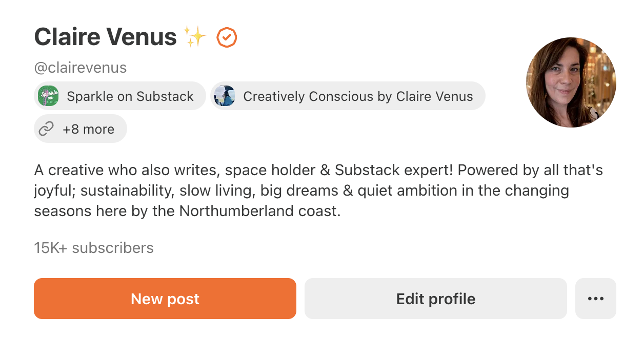Viewport: 644px width, 338px height.
Task: Click the chain link icon
Action: (x=46, y=129)
